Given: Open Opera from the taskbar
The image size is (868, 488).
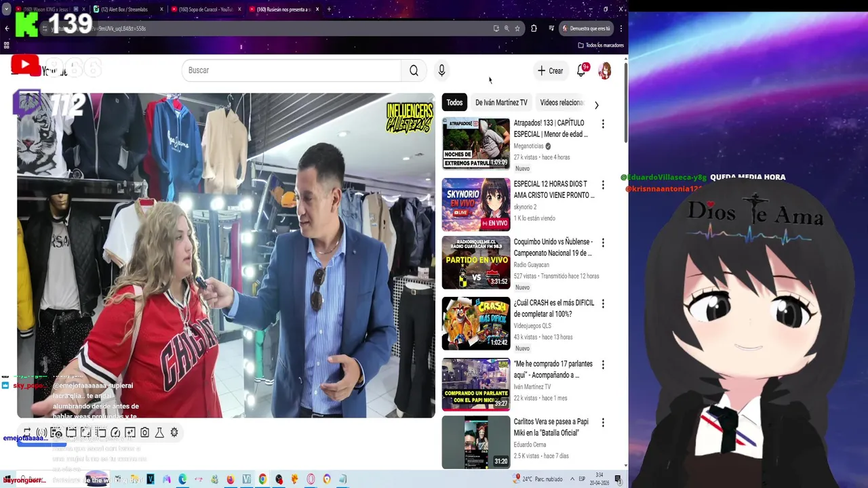Looking at the screenshot, I should [x=311, y=480].
